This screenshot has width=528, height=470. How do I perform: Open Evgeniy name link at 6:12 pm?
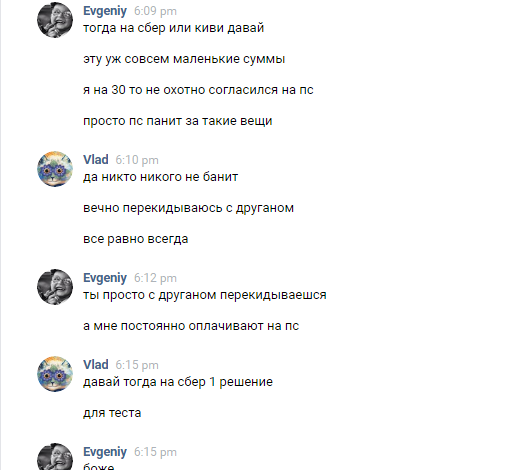[105, 278]
